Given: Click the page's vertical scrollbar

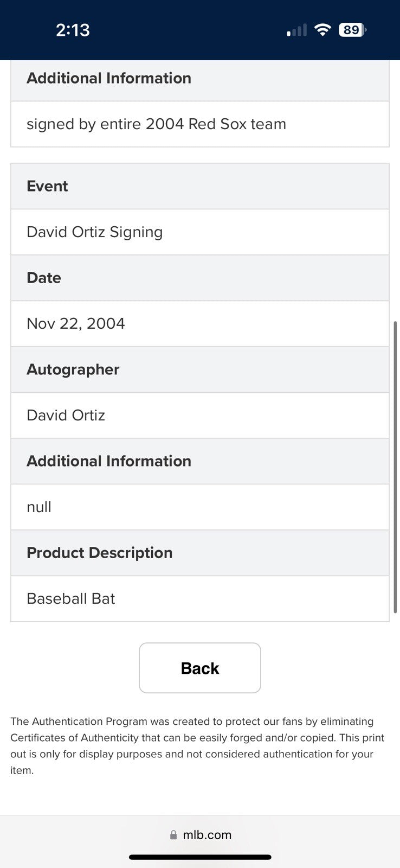Looking at the screenshot, I should (396, 467).
